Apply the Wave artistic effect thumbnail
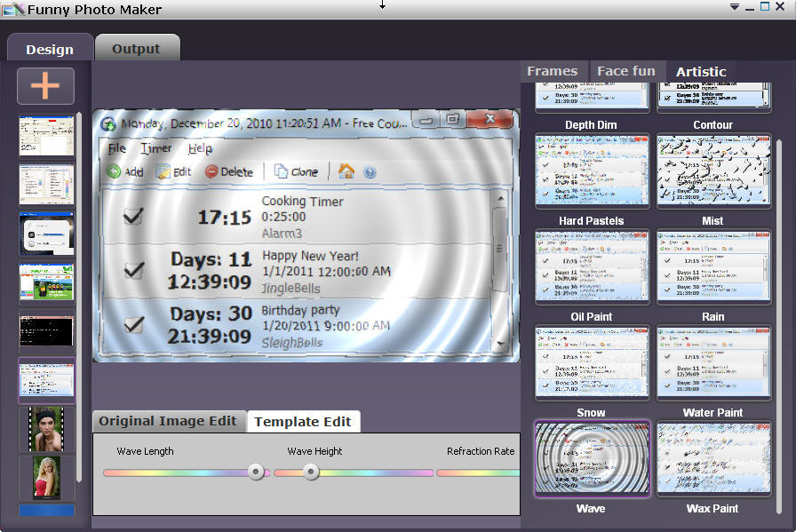 pyautogui.click(x=592, y=458)
